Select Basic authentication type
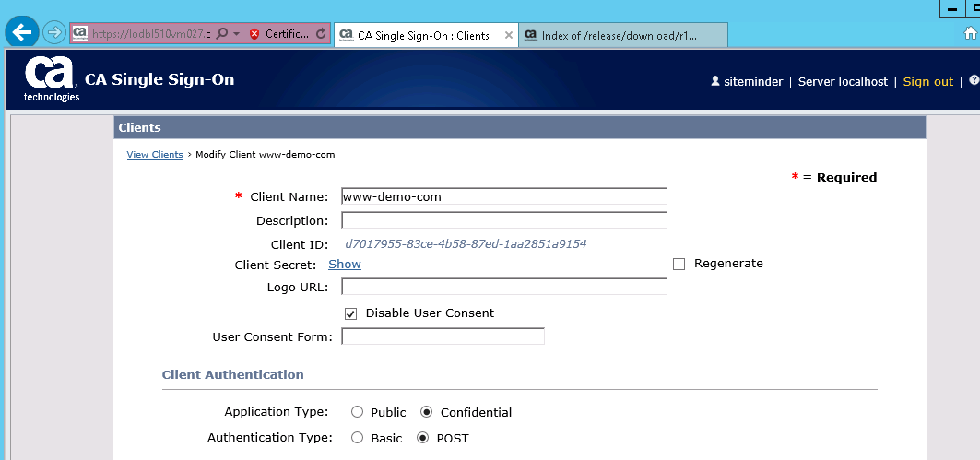Screen dimensions: 980x460 coord(357,438)
